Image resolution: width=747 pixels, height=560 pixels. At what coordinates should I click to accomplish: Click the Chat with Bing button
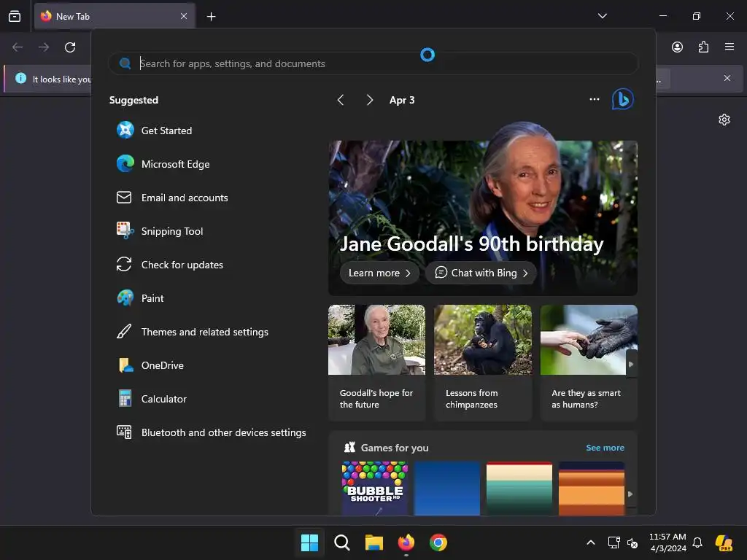(x=481, y=273)
